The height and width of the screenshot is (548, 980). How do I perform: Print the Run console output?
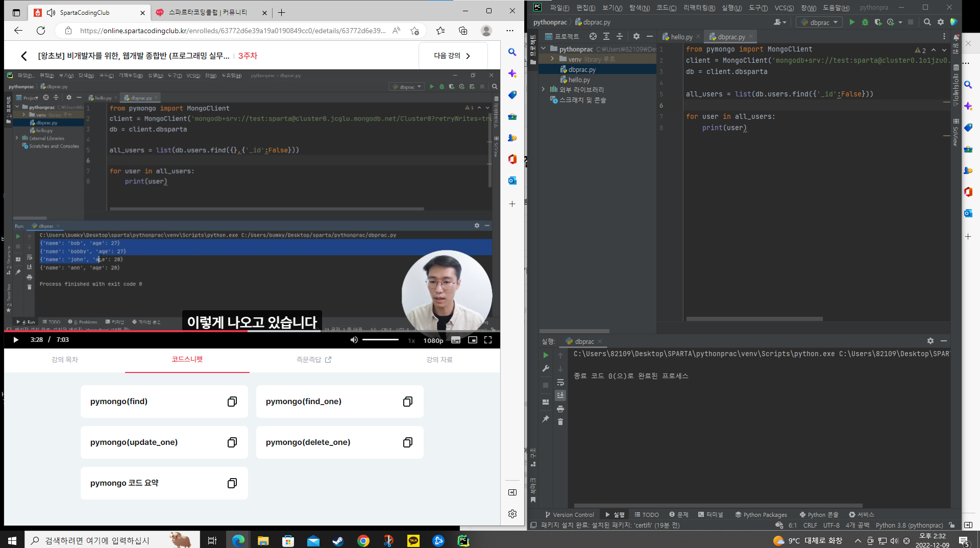(x=560, y=409)
